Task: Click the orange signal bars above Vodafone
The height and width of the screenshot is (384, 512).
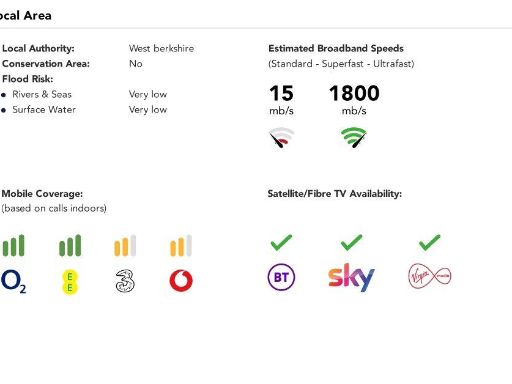Action: pyautogui.click(x=181, y=246)
